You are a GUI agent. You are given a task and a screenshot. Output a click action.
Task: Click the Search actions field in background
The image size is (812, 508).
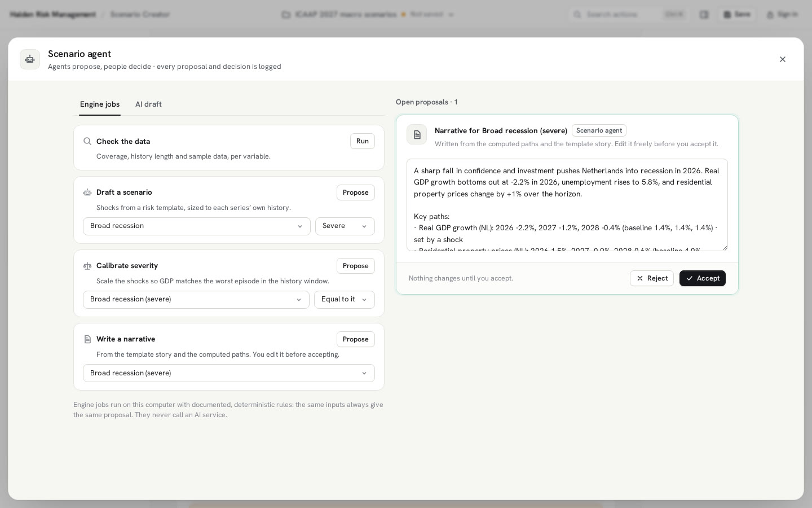628,15
